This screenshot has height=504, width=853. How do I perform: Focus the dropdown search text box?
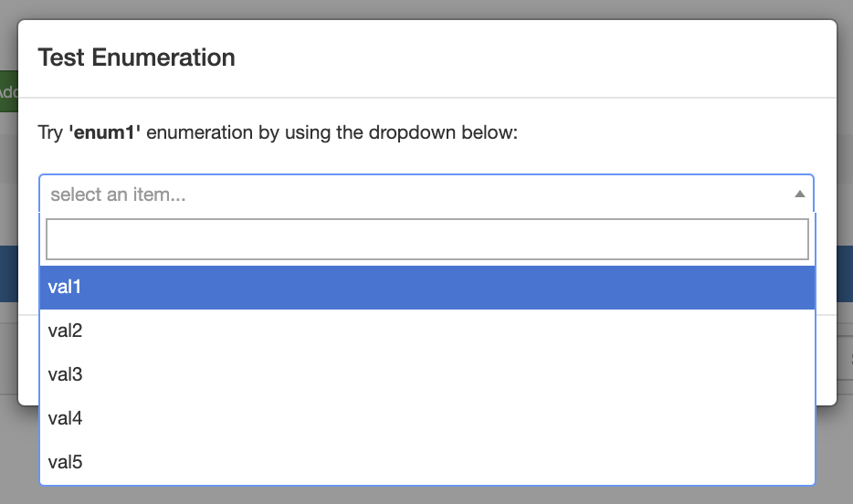[426, 239]
